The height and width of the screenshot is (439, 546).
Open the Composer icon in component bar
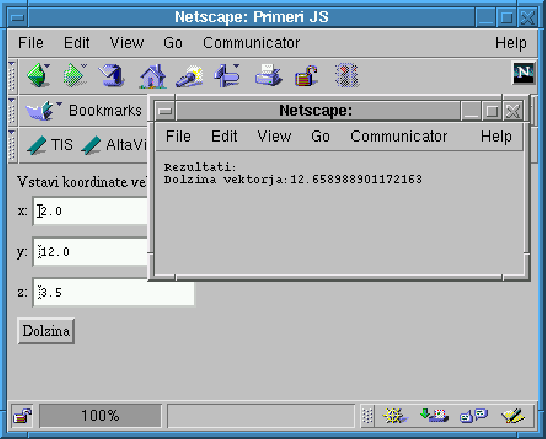tap(513, 415)
